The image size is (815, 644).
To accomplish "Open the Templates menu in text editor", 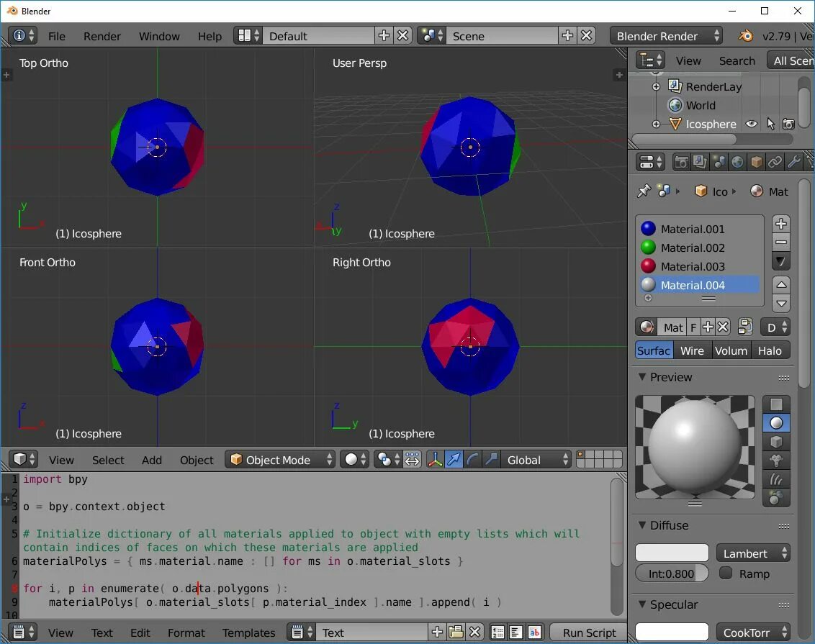I will coord(248,632).
